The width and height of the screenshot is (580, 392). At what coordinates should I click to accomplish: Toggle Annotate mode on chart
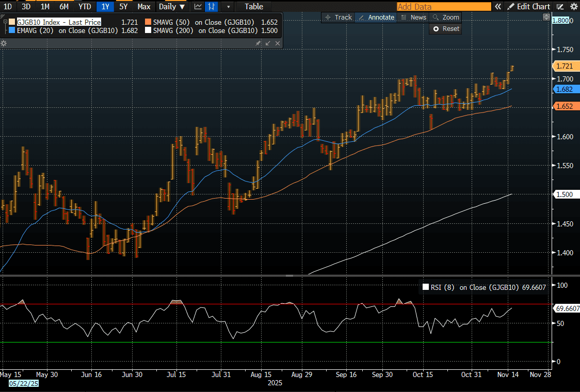pos(376,17)
